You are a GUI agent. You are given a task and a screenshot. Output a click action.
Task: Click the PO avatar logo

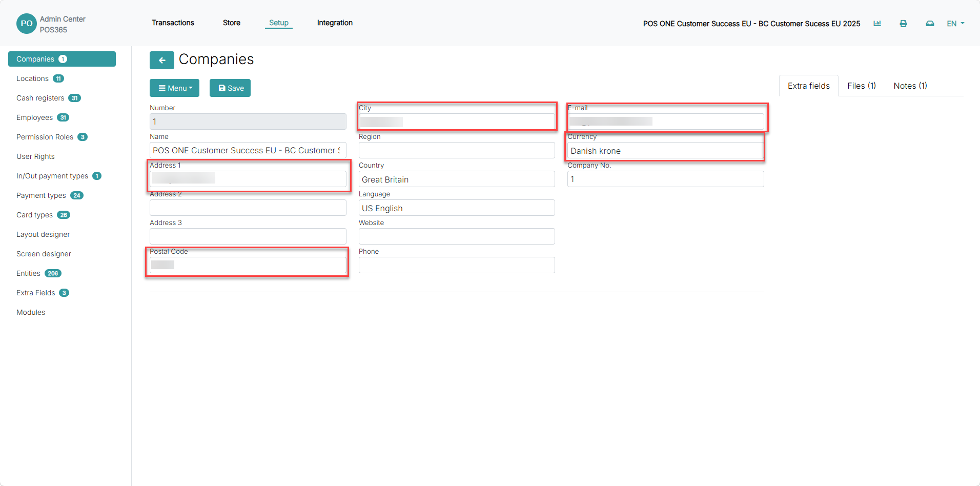[x=27, y=24]
